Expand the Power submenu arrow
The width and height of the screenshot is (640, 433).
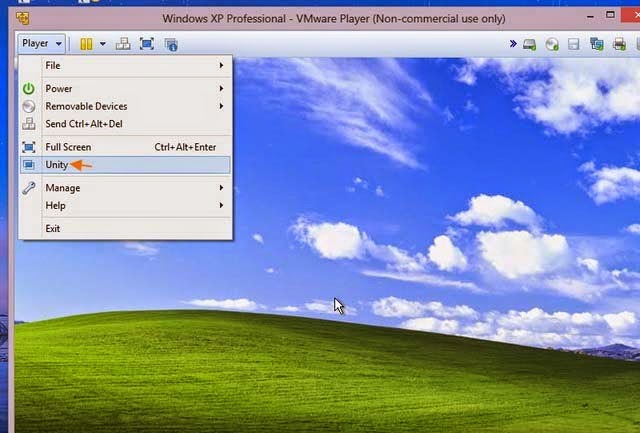tap(221, 88)
